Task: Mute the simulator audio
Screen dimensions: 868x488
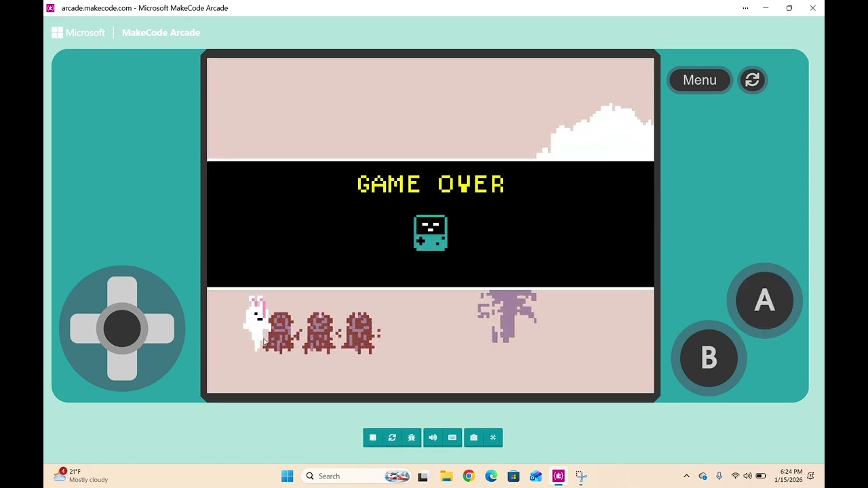Action: [433, 438]
